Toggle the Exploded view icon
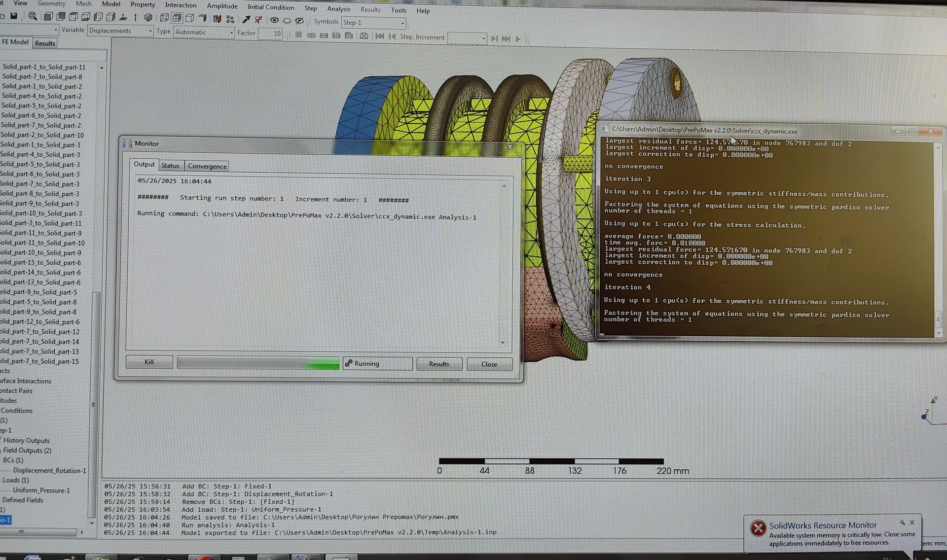This screenshot has width=947, height=560. (230, 19)
